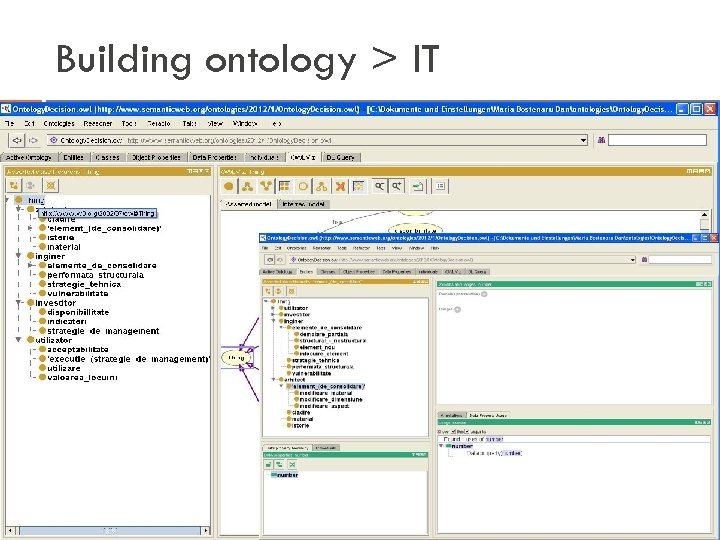Collapse the utilizator node in main tree
Image resolution: width=720 pixels, height=540 pixels.
click(x=19, y=340)
